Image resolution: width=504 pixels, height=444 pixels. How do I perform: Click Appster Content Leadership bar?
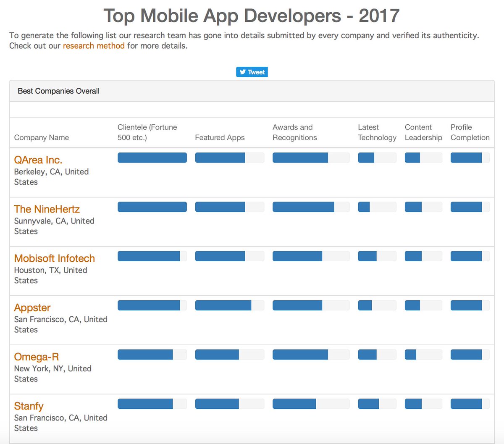click(x=423, y=305)
